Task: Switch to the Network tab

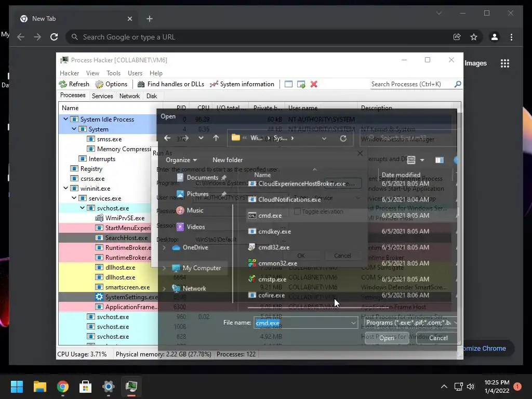Action: (x=129, y=96)
